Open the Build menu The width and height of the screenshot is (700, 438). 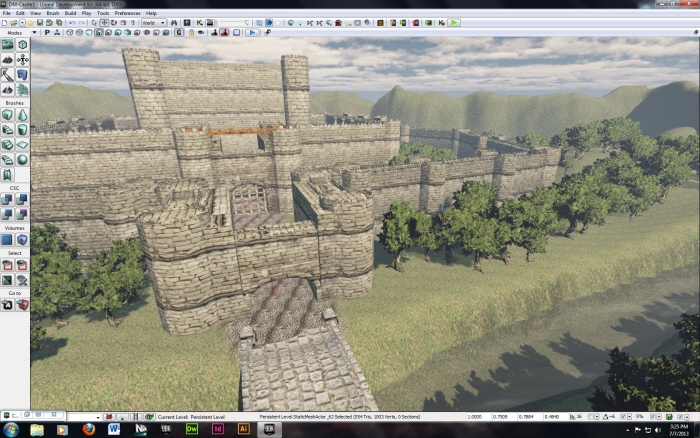click(x=70, y=13)
